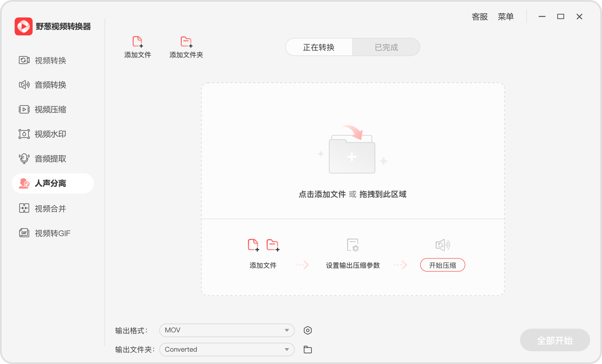Expand the 输出格式 MOV dropdown

227,331
